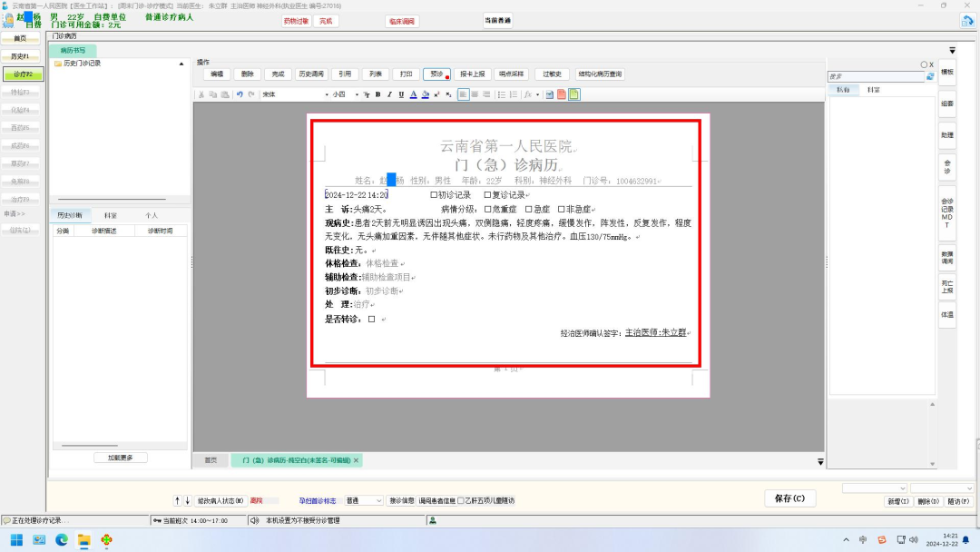Check the 复诊记录 checkbox
Screen dimensions: 980x552
(487, 195)
